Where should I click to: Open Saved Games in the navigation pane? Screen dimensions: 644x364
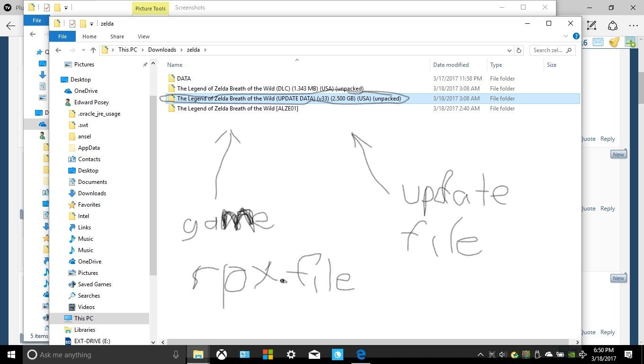[x=95, y=284]
